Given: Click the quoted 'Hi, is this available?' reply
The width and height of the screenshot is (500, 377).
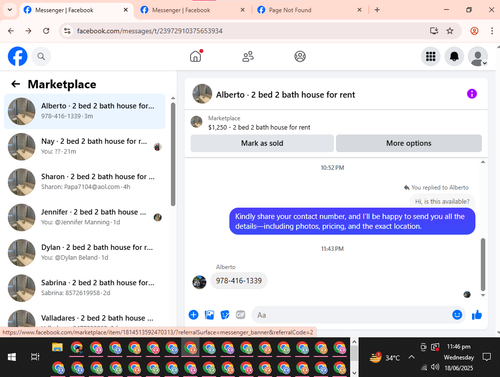Looking at the screenshot, I should point(442,201).
